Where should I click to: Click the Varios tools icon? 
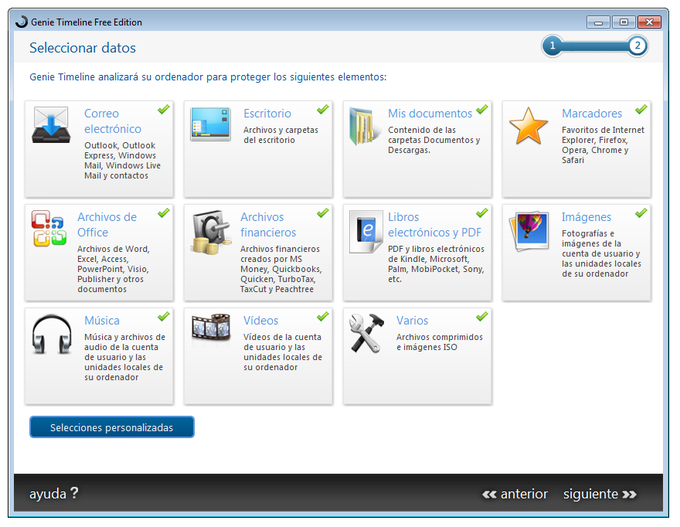(366, 333)
